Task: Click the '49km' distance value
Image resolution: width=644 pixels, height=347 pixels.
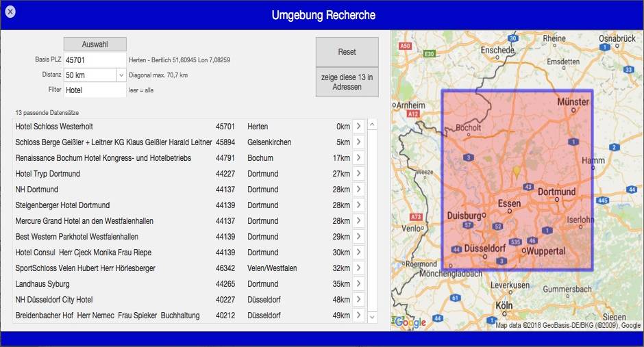Action: (341, 316)
